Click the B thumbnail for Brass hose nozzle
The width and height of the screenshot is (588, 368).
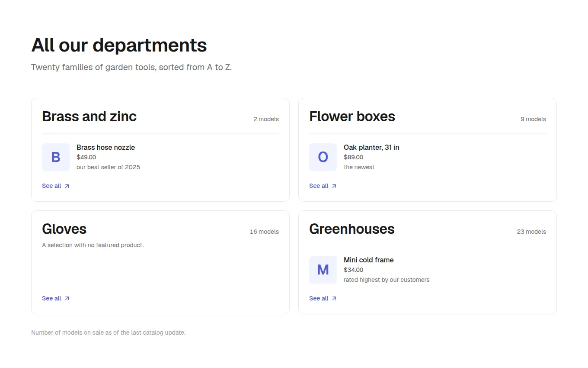click(56, 157)
